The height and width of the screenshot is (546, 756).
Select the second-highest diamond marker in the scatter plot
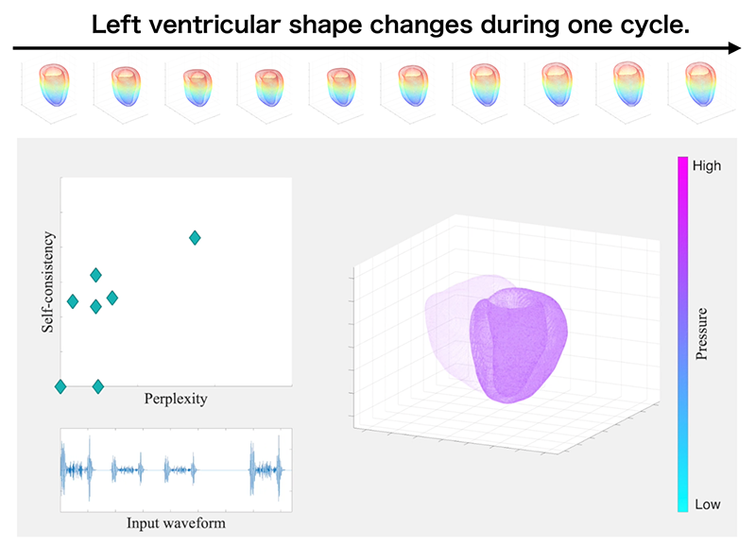96,275
